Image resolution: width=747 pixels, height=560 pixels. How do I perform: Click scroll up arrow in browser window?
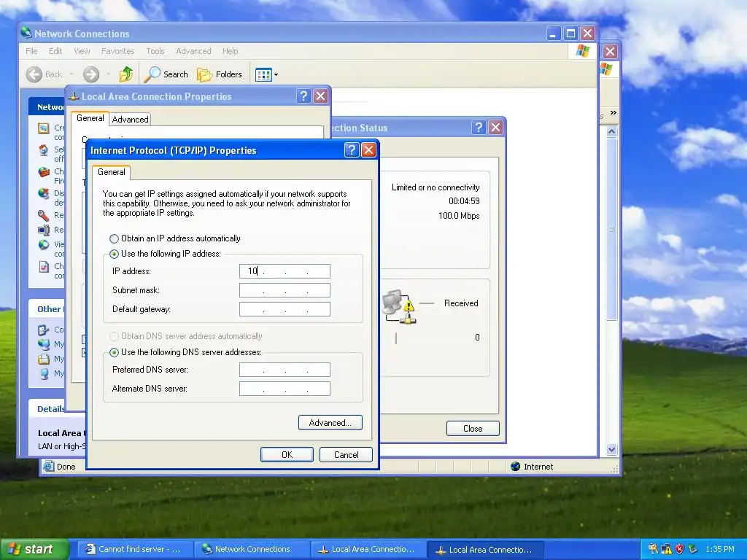[x=612, y=131]
